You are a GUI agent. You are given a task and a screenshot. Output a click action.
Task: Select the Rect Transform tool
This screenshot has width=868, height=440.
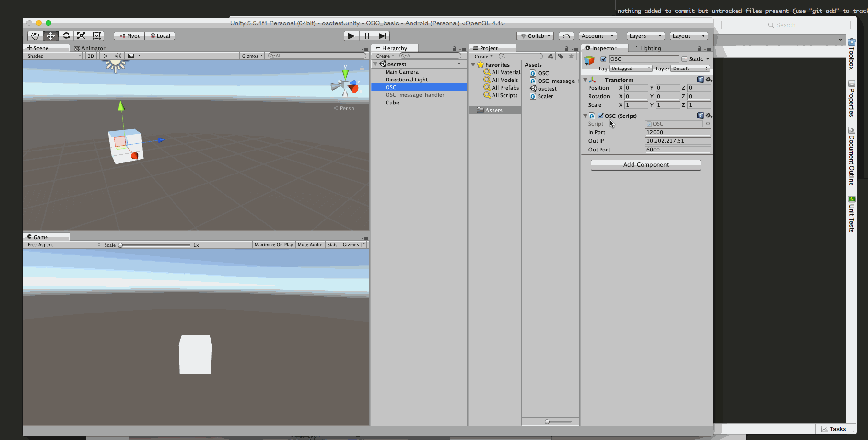tap(97, 36)
